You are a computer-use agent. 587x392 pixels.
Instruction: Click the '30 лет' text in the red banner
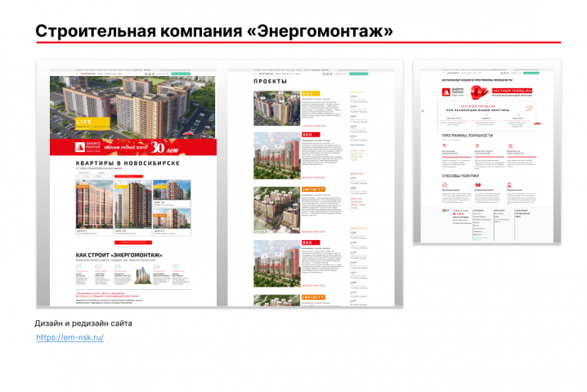164,148
